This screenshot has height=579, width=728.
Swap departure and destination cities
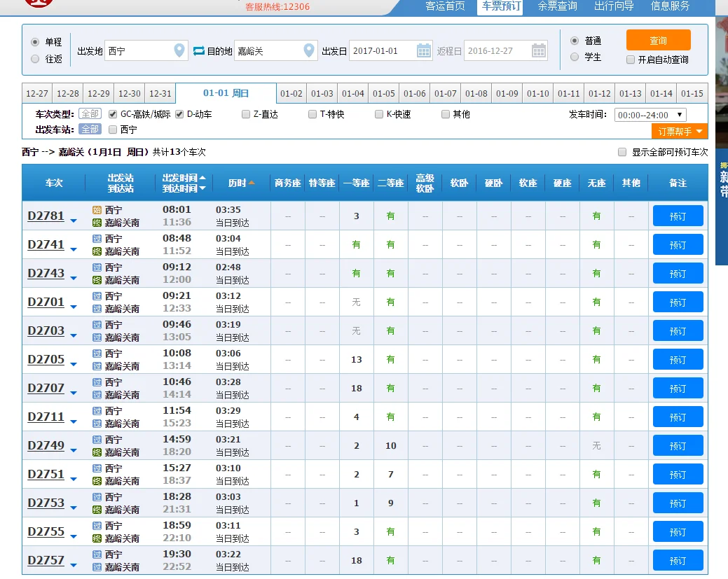click(198, 50)
